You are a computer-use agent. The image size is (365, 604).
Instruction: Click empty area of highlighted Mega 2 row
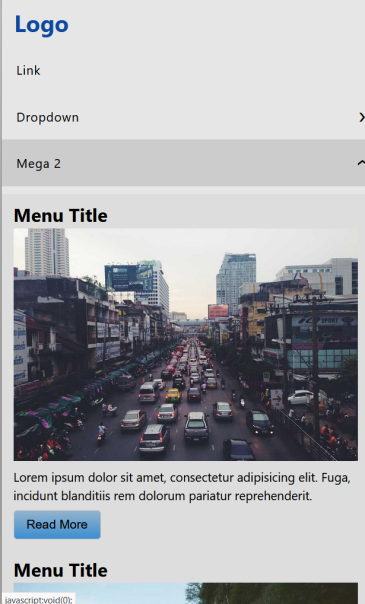(208, 163)
